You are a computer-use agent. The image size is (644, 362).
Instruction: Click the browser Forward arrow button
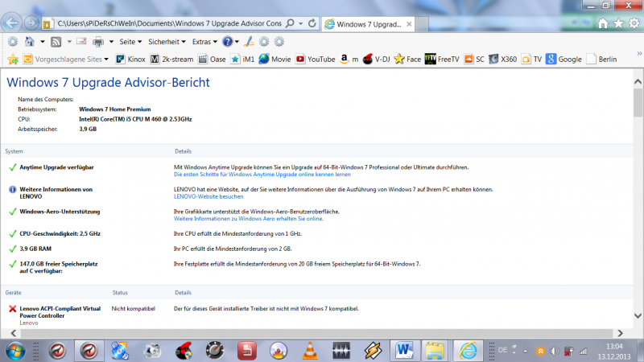pos(31,23)
